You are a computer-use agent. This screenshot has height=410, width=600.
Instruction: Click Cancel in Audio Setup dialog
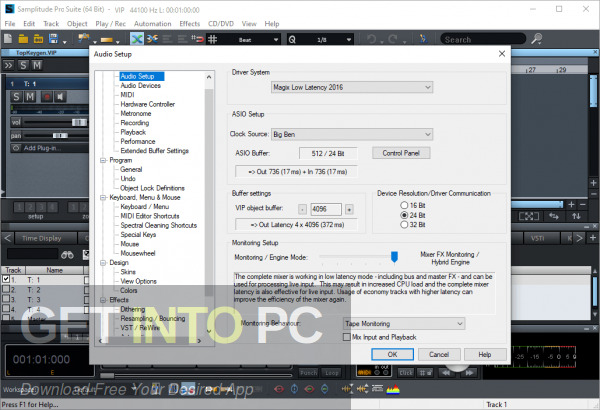point(439,354)
